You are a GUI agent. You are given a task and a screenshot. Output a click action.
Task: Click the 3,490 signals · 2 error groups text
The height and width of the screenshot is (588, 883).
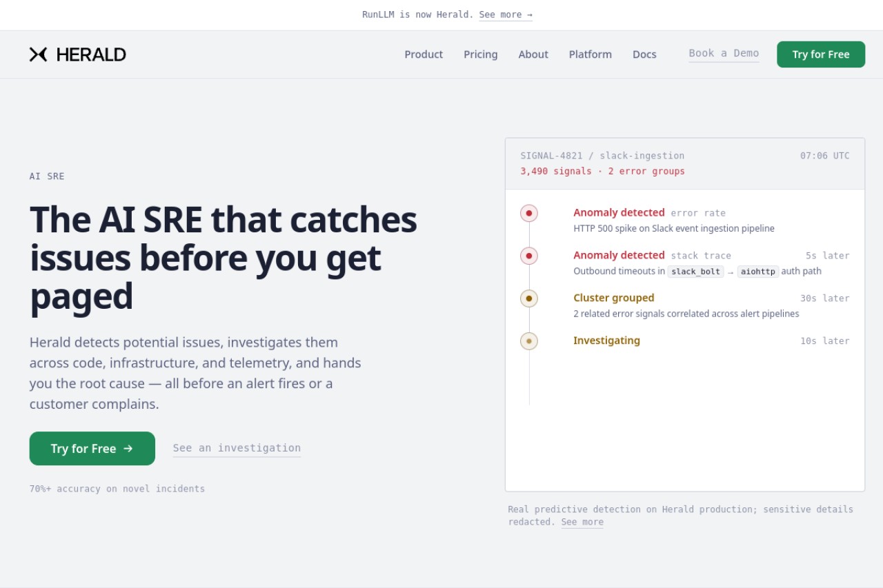click(602, 171)
